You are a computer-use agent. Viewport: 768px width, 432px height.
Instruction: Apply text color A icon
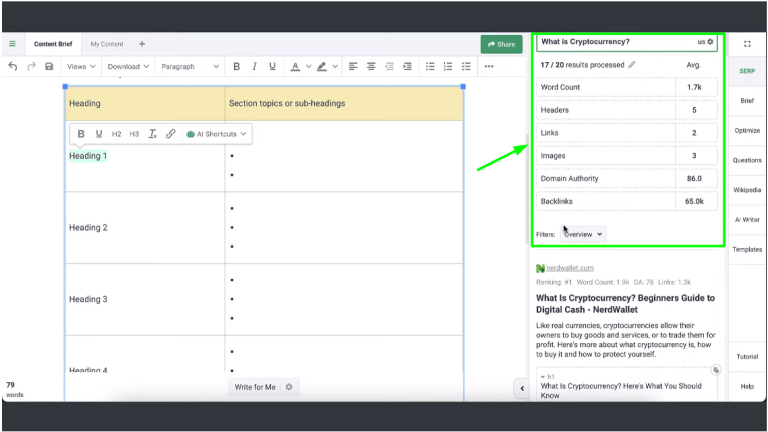295,67
